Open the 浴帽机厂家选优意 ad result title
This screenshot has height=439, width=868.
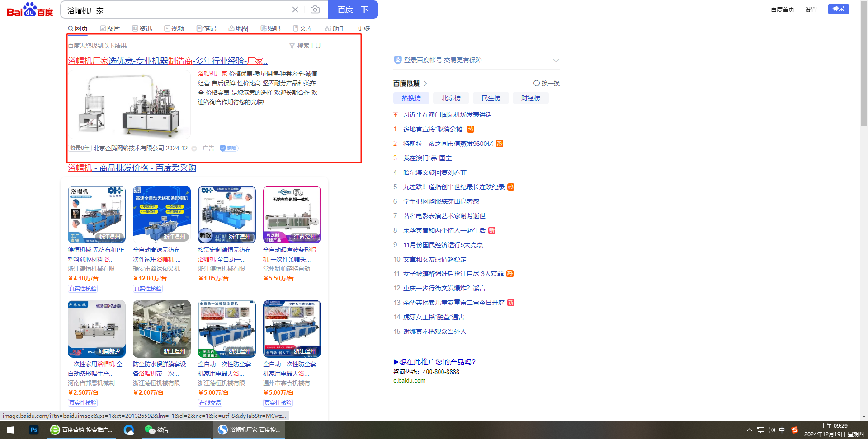[x=168, y=61]
